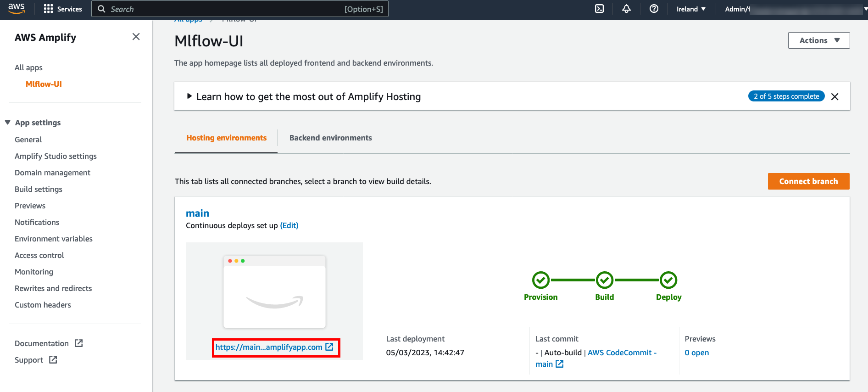Screen dimensions: 868x392
Task: Open the Ireland region dropdown
Action: coord(691,9)
